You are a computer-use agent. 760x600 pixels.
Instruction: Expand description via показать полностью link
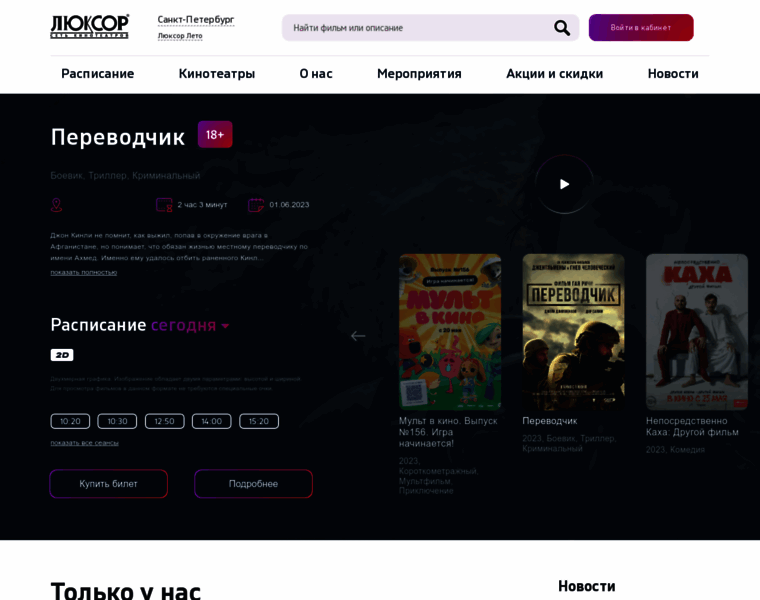coord(84,272)
